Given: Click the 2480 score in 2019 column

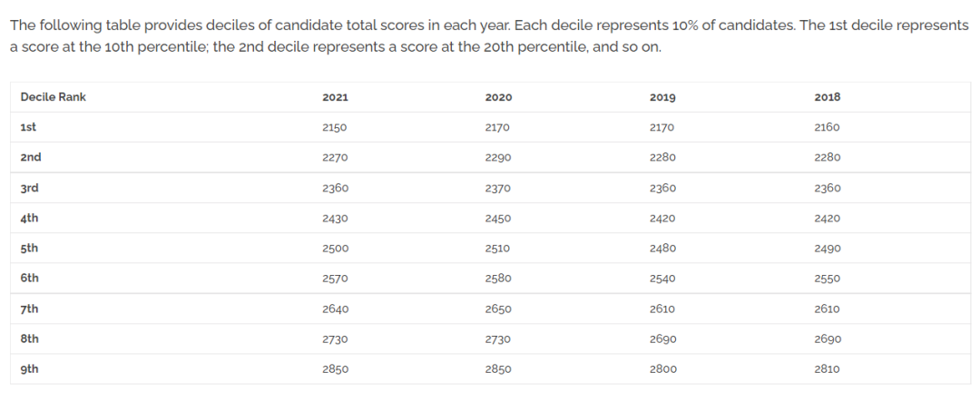Looking at the screenshot, I should [663, 249].
